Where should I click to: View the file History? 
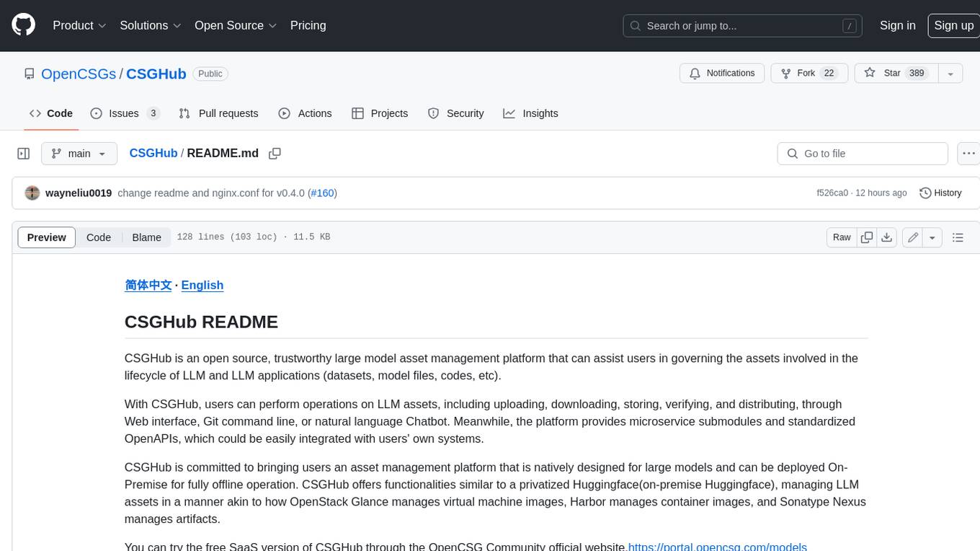(940, 193)
